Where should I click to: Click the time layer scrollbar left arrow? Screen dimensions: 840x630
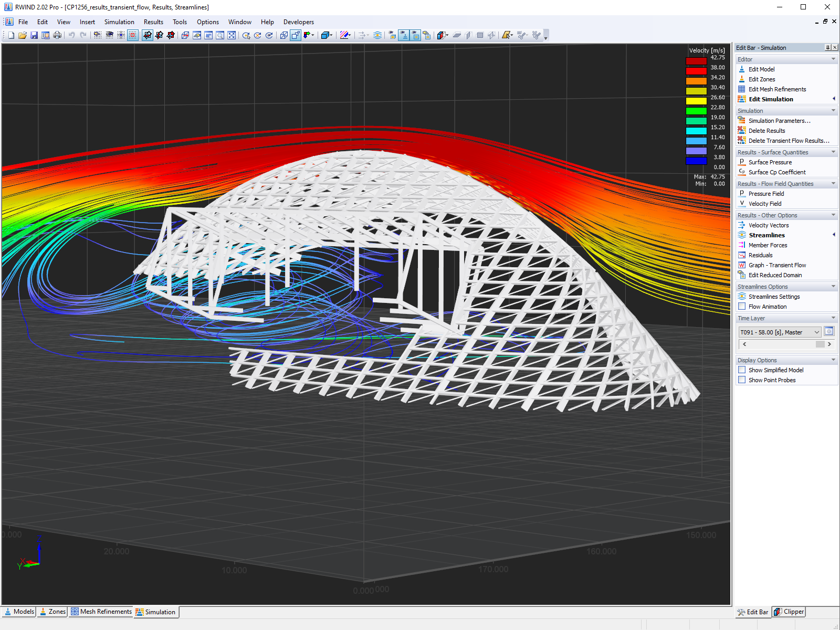[x=744, y=344]
